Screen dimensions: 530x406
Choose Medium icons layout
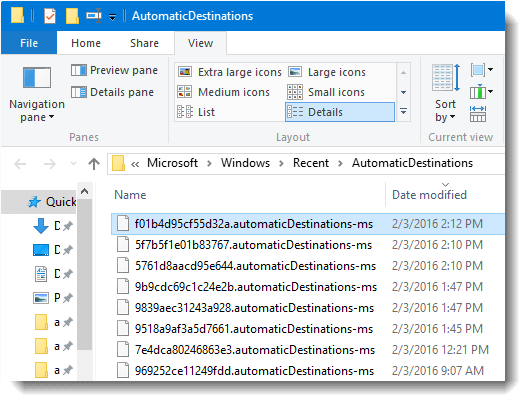pos(223,92)
